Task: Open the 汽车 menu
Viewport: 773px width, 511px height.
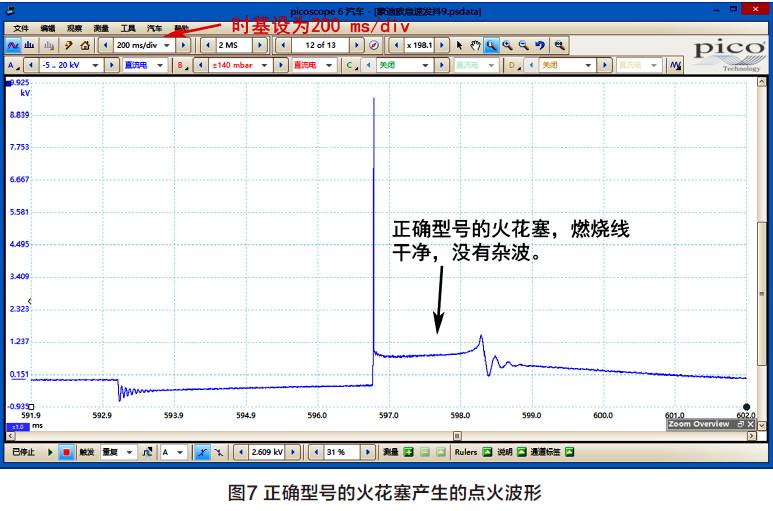Action: (x=154, y=28)
